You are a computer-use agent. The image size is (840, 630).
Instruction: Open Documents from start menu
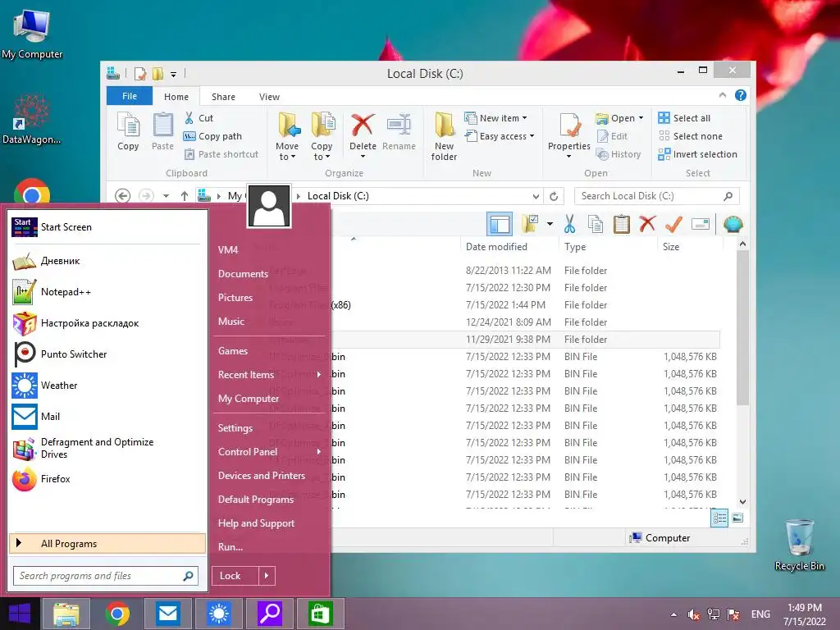[x=243, y=274]
